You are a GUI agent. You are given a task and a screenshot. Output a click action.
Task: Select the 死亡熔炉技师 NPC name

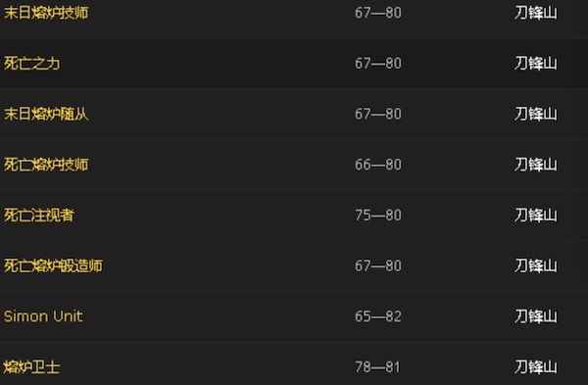pyautogui.click(x=46, y=165)
